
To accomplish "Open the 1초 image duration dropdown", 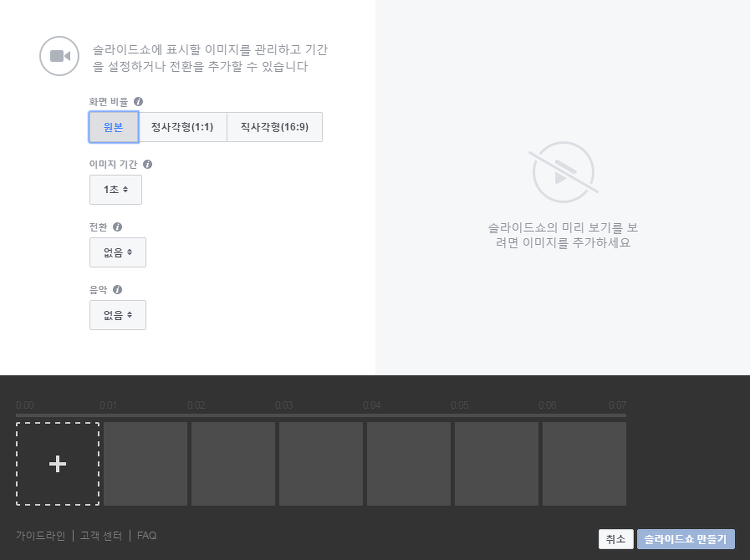I will 115,189.
